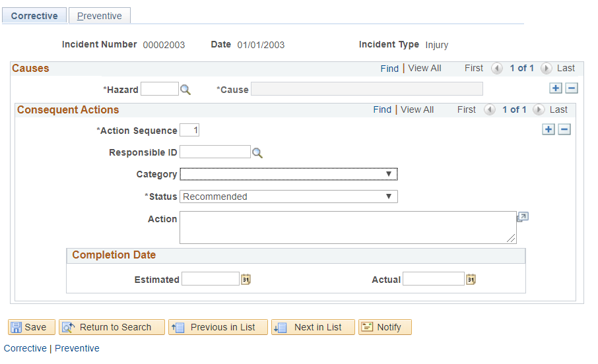Screen dimensions: 598x364
Task: Focus the Hazard input field
Action: click(x=160, y=89)
